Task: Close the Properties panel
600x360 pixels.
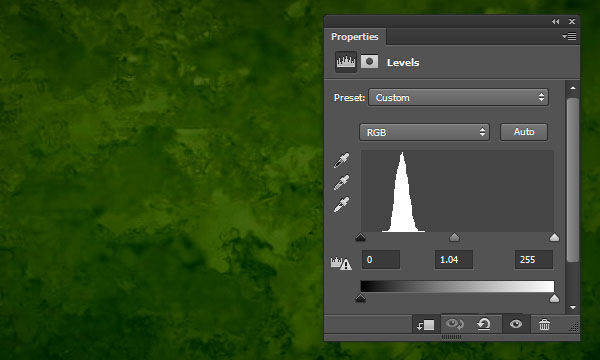Action: 572,22
